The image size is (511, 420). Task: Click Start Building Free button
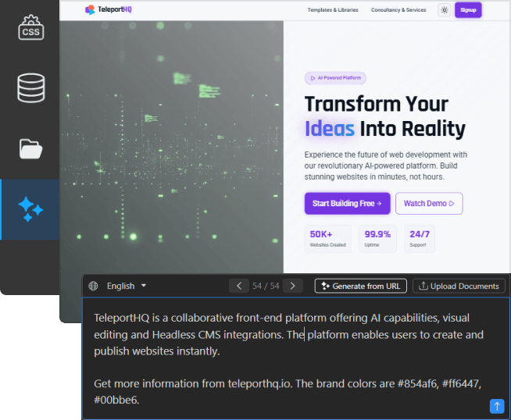346,204
